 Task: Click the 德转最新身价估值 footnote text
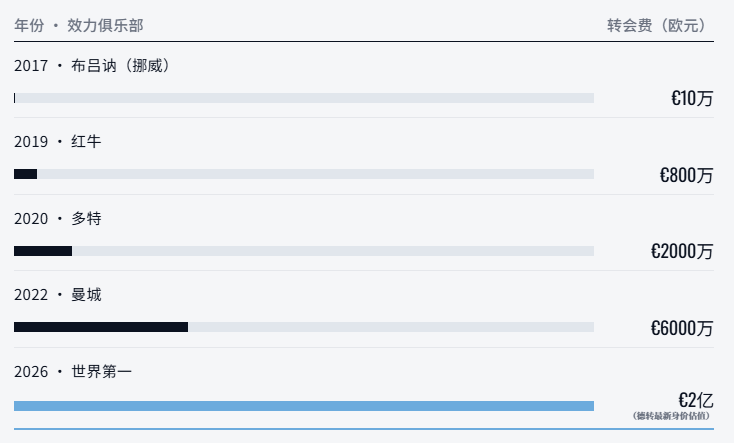coord(671,416)
